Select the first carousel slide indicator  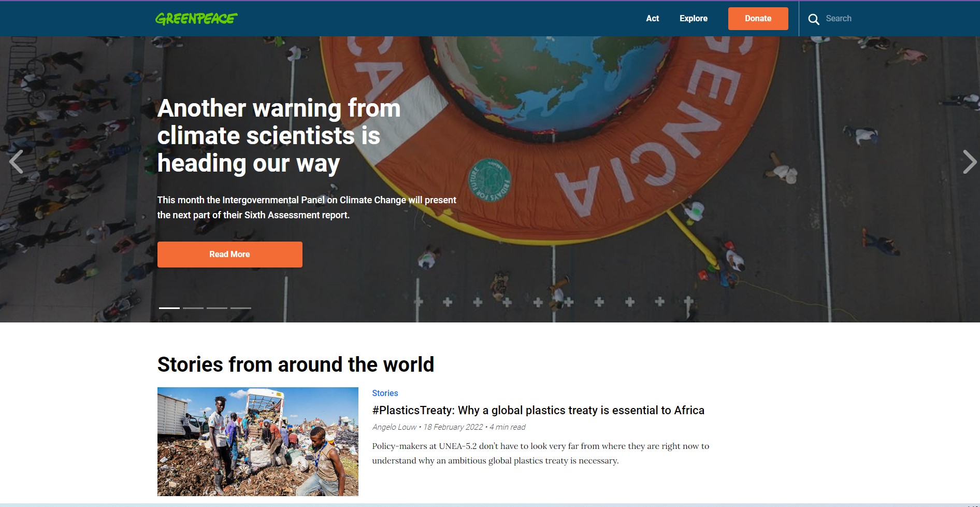coord(169,308)
